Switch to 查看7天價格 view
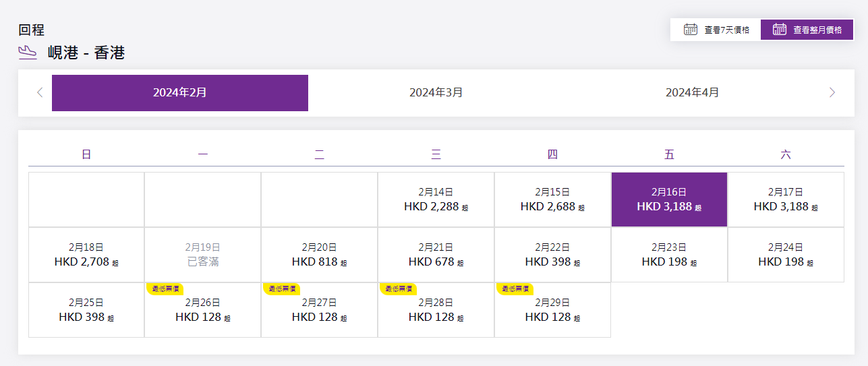The width and height of the screenshot is (868, 366). pyautogui.click(x=716, y=30)
